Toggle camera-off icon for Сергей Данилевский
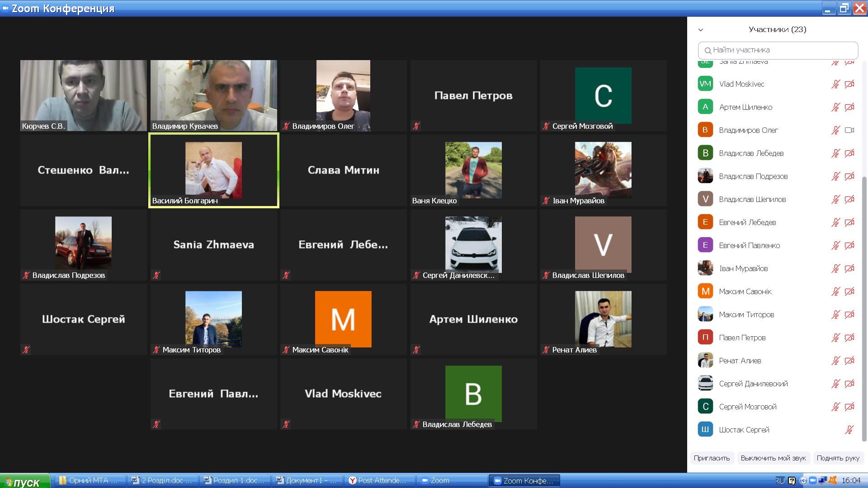This screenshot has height=488, width=868. click(849, 384)
